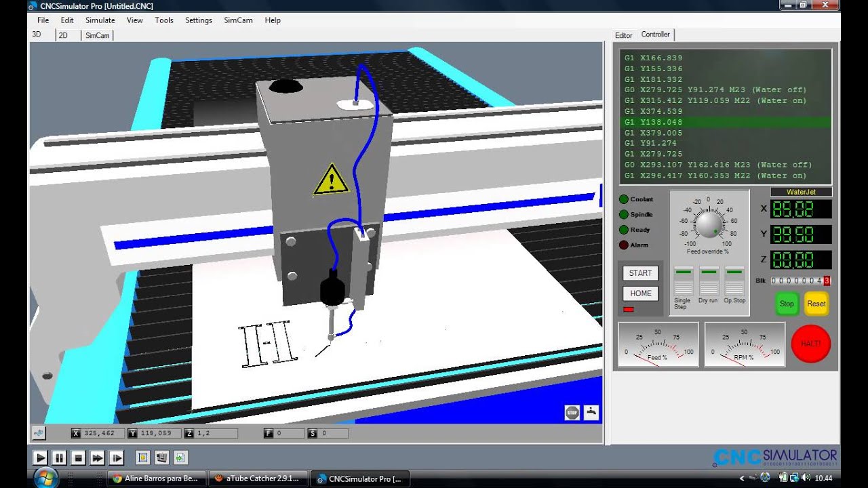
Task: Stop simulation with square playback button
Action: point(78,458)
